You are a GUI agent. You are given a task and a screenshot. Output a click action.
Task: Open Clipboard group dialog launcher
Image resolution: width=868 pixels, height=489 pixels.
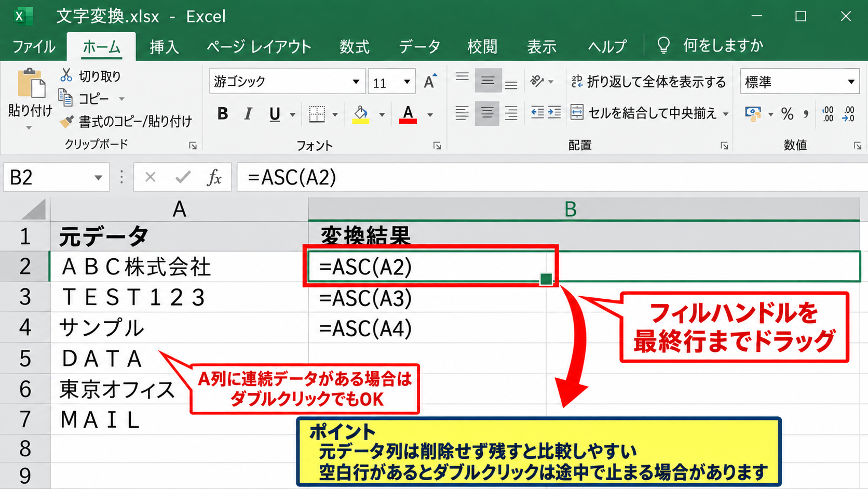193,146
